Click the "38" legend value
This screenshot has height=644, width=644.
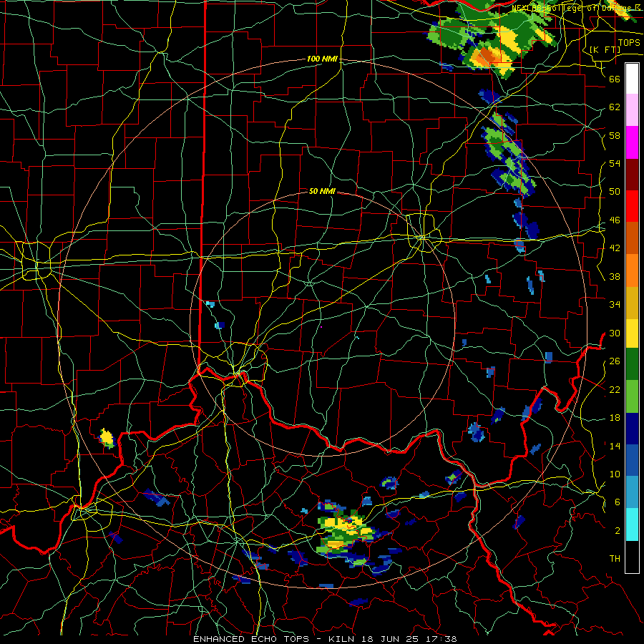tap(615, 276)
